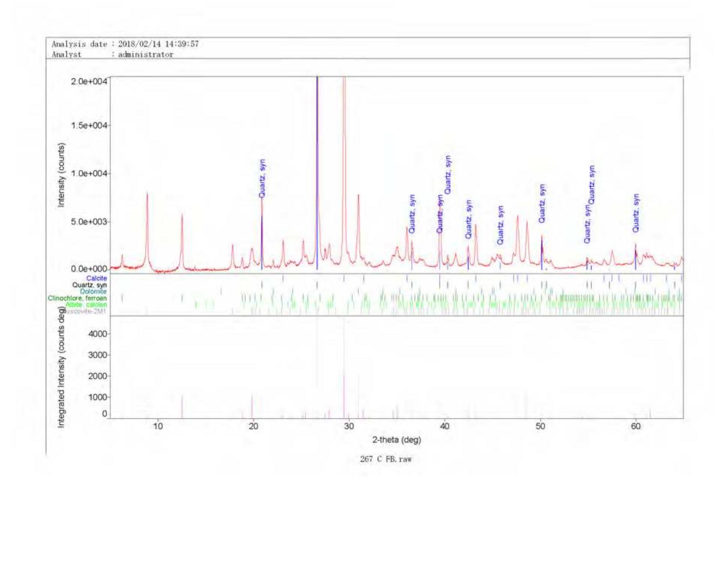Click the red diffraction peak near 9 degrees
The height and width of the screenshot is (588, 714).
[x=147, y=226]
